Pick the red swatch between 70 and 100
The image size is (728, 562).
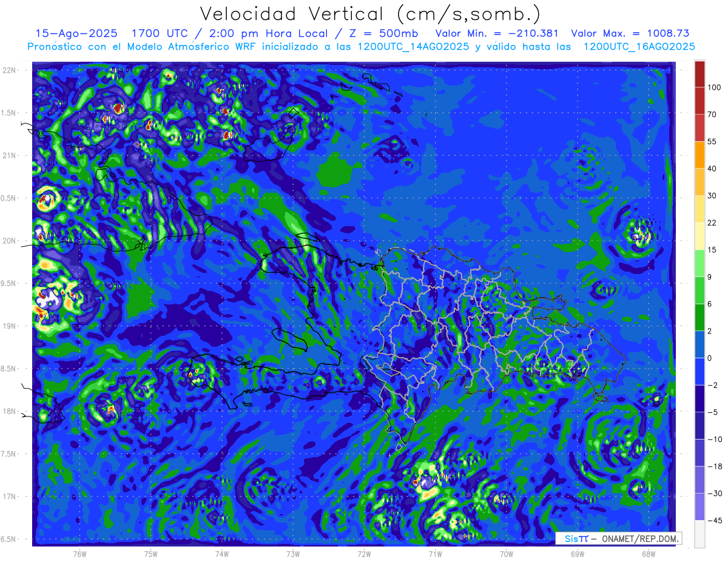[699, 101]
